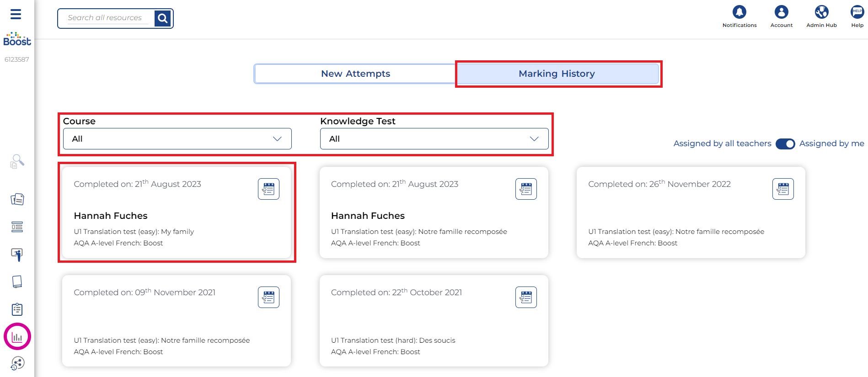Screen dimensions: 868x377
Task: Click the book icon in sidebar
Action: 17,281
